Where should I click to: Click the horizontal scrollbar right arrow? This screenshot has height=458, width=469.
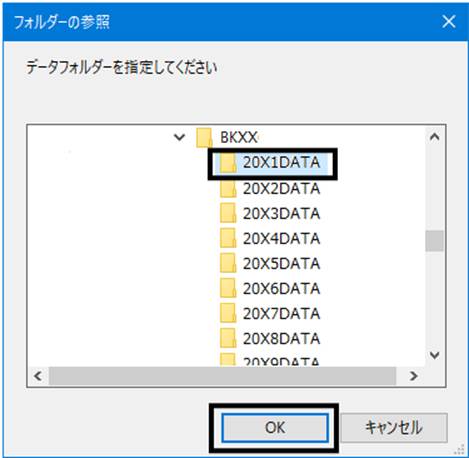click(414, 376)
